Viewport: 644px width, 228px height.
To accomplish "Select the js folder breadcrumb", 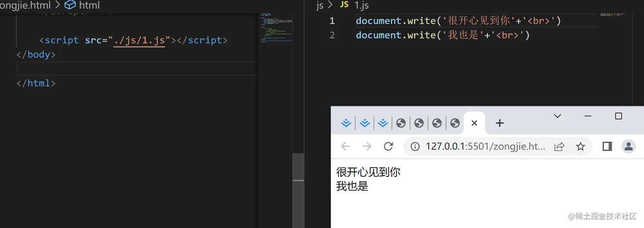I will pos(320,5).
